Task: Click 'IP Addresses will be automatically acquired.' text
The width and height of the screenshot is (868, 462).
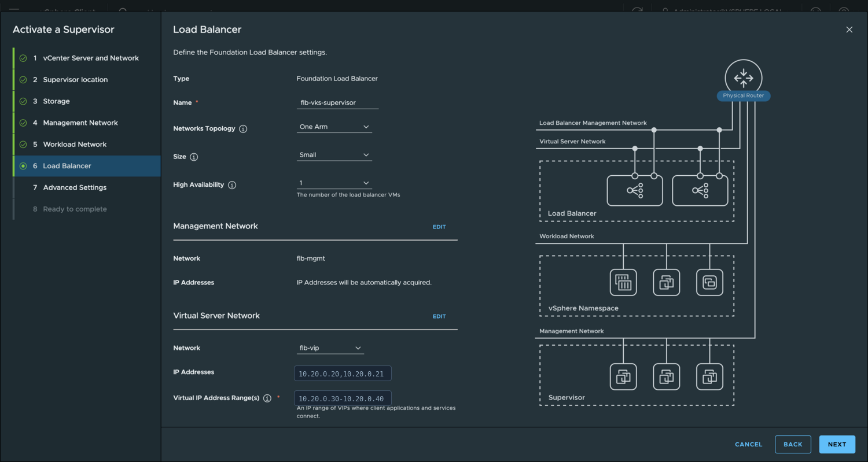Action: pyautogui.click(x=364, y=283)
